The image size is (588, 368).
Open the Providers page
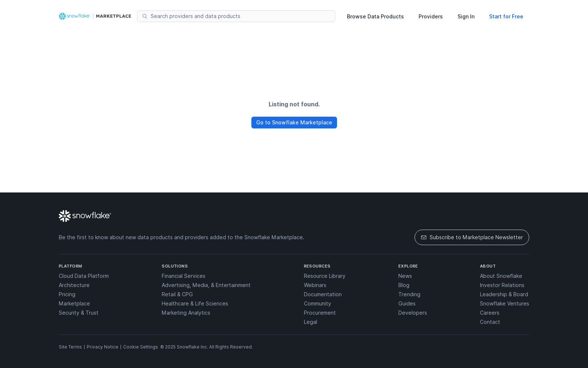click(x=431, y=17)
